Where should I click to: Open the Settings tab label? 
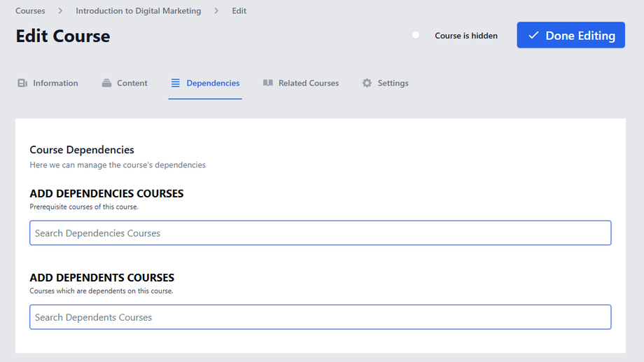click(x=393, y=83)
